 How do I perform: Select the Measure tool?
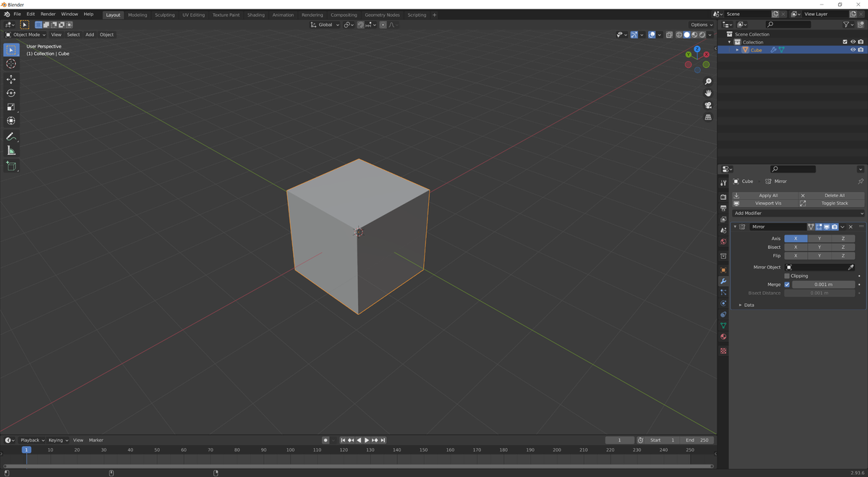(11, 151)
